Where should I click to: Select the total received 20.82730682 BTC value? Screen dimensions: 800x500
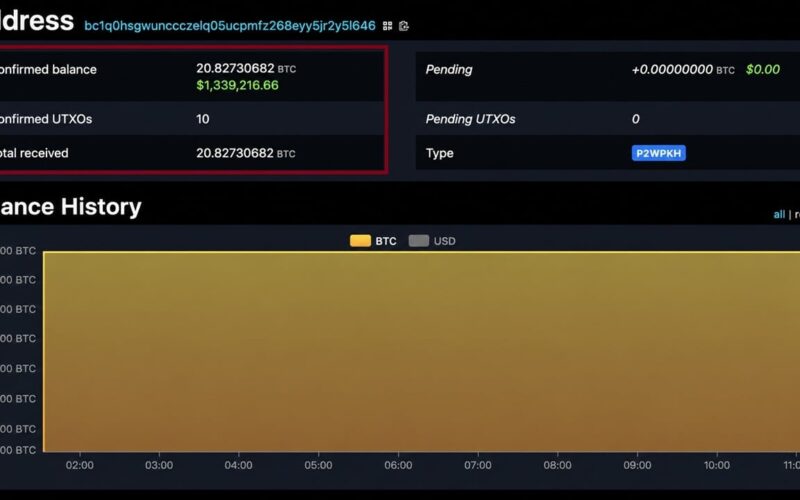pos(246,153)
